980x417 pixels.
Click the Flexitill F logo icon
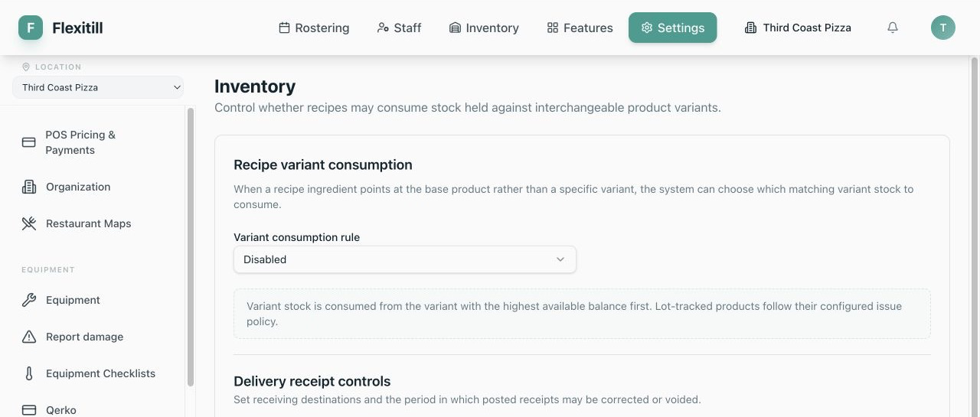31,28
